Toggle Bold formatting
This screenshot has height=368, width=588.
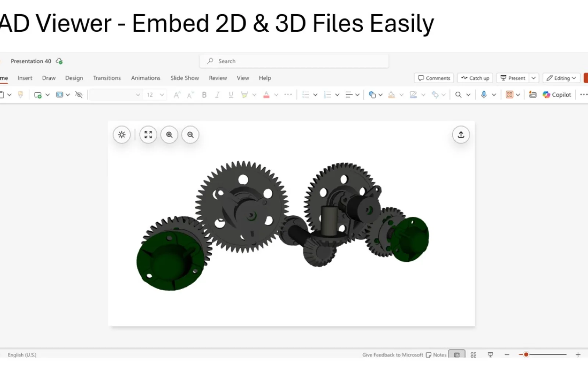pyautogui.click(x=204, y=95)
